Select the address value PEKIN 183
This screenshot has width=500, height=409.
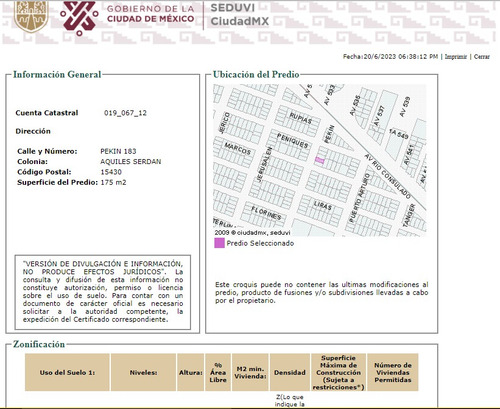click(x=118, y=151)
